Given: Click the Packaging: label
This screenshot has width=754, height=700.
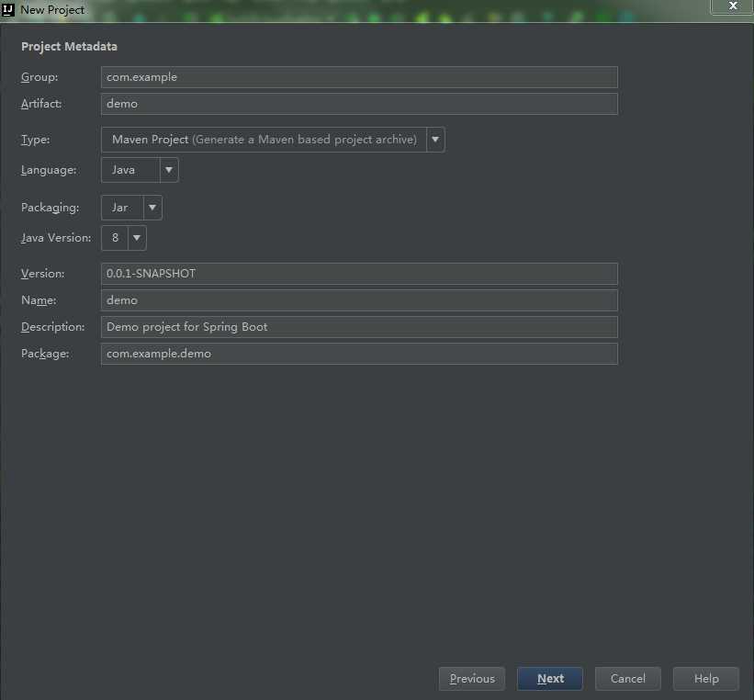Looking at the screenshot, I should click(x=50, y=208).
